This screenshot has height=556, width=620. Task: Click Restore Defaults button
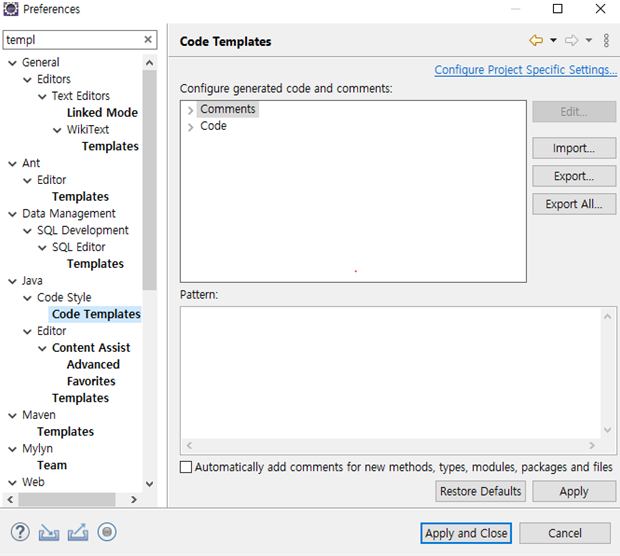click(480, 491)
